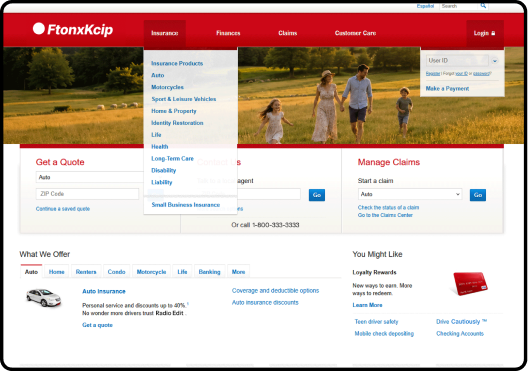Select Identity Restoration menu item

pos(177,123)
